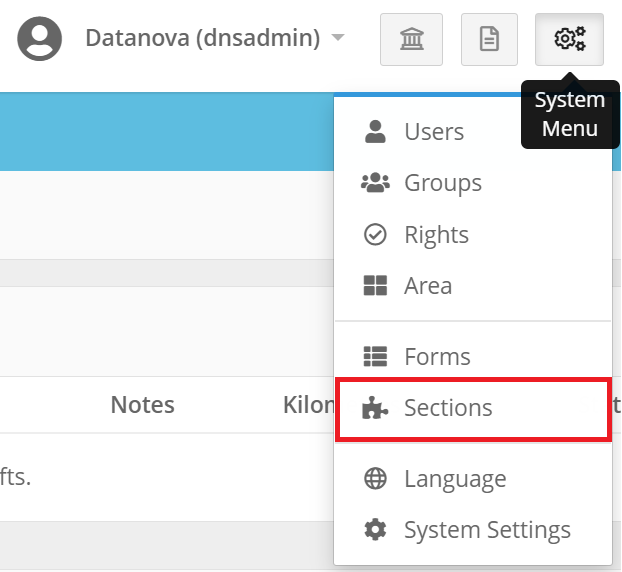Screen dimensions: 622x572
Task: Click the bank building toolbar button
Action: coord(411,39)
